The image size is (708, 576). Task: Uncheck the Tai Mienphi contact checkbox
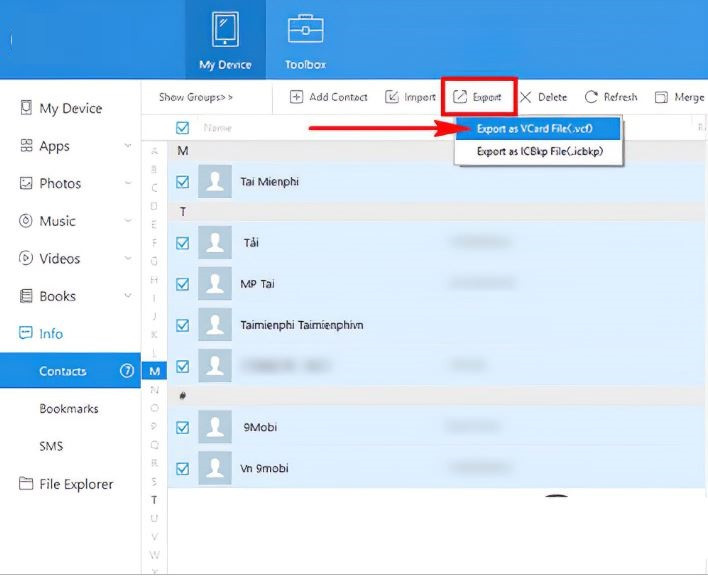tap(182, 182)
